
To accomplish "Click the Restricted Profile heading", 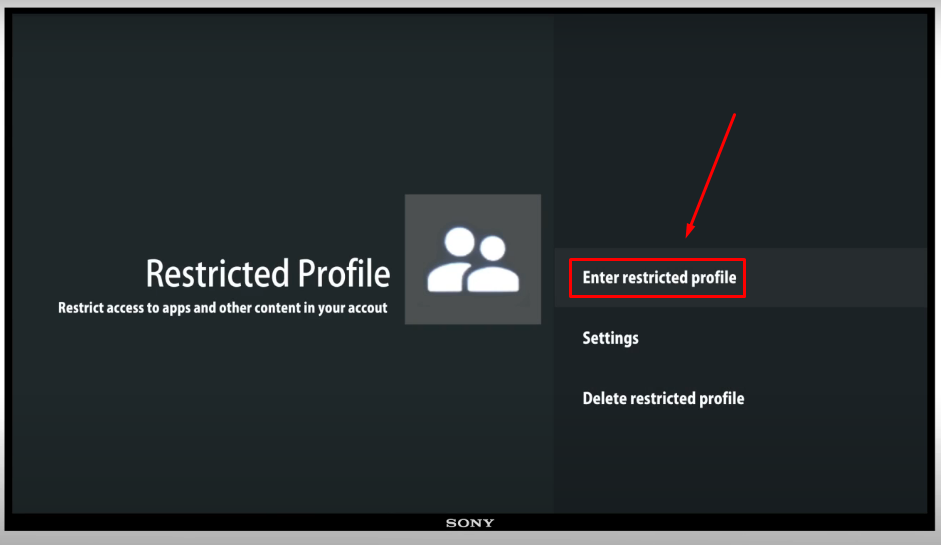I will pyautogui.click(x=268, y=274).
